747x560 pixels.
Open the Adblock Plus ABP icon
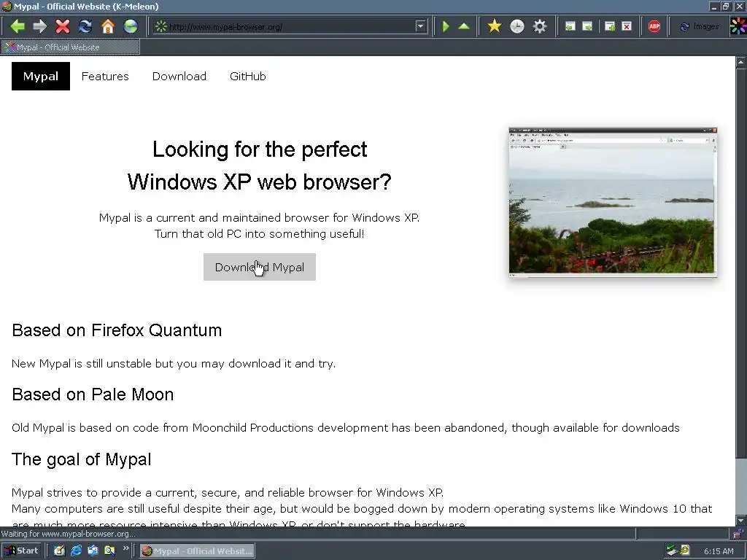coord(654,26)
